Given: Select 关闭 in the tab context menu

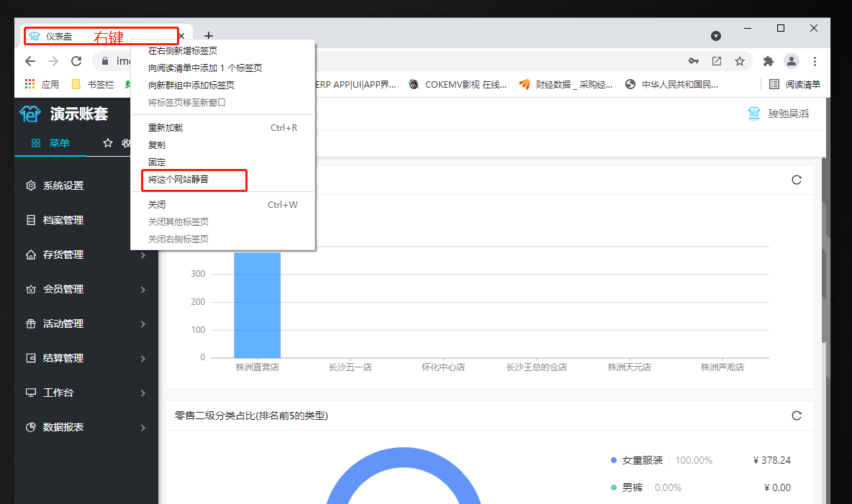Looking at the screenshot, I should coord(223,205).
